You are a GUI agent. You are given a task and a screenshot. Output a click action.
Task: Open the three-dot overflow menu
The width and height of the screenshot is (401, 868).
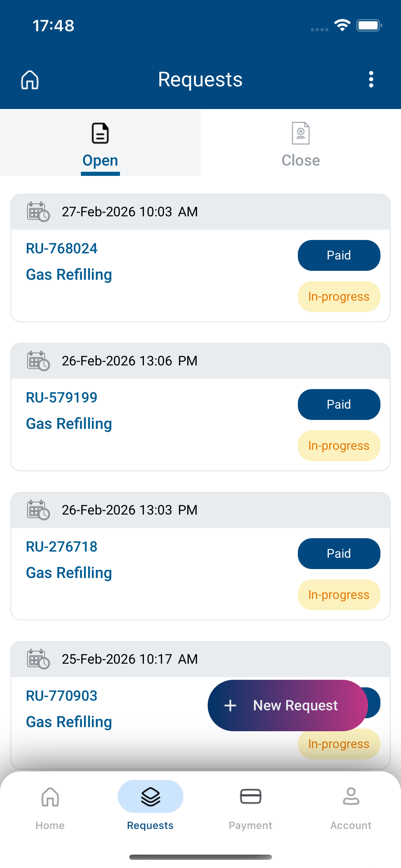tap(371, 80)
